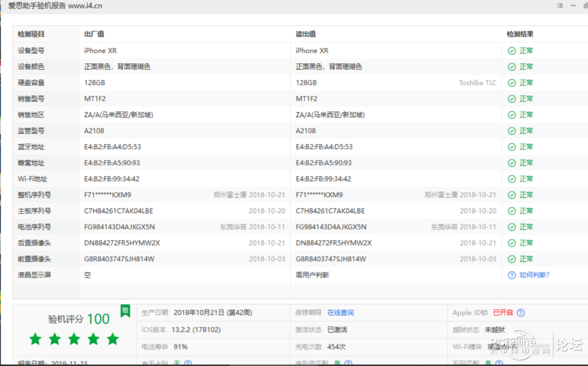Click the 出厂值 column header
Screen dimensions: 588x366
pos(94,34)
